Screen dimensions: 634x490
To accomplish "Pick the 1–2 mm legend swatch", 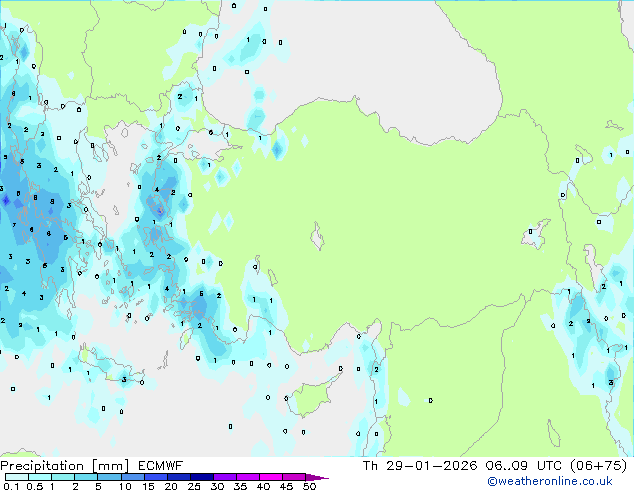I will pyautogui.click(x=63, y=477).
